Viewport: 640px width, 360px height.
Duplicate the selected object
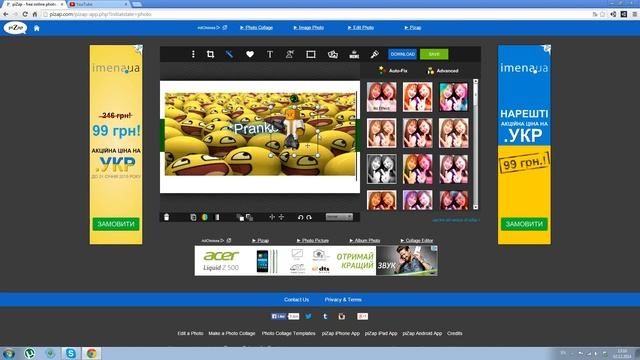(193, 217)
